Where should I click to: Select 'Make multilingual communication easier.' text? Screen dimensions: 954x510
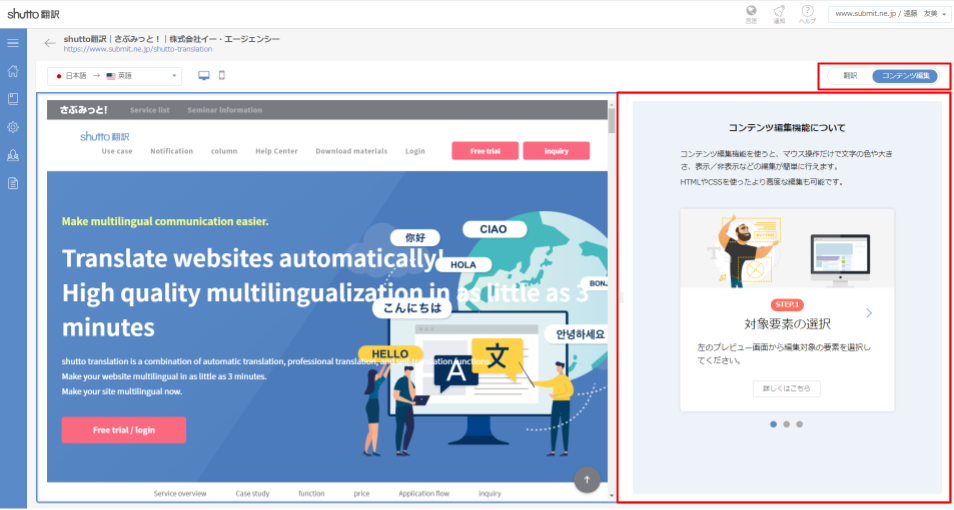[x=165, y=221]
